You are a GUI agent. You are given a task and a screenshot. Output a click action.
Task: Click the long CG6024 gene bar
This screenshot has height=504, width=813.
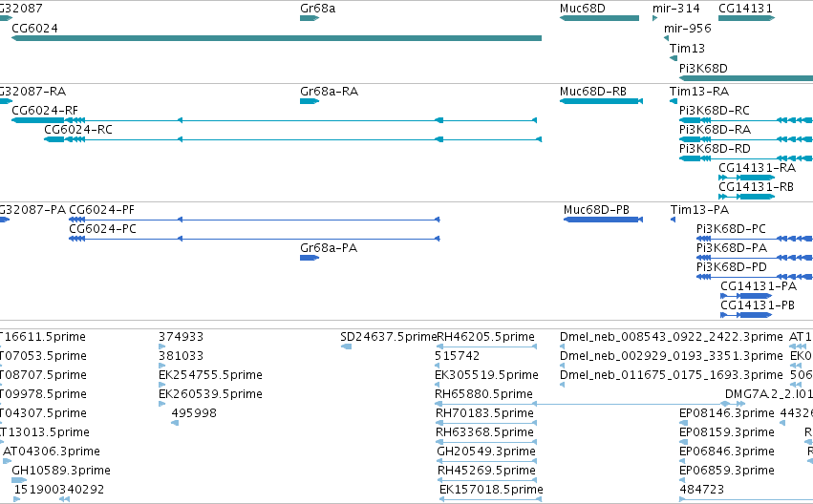[x=276, y=38]
